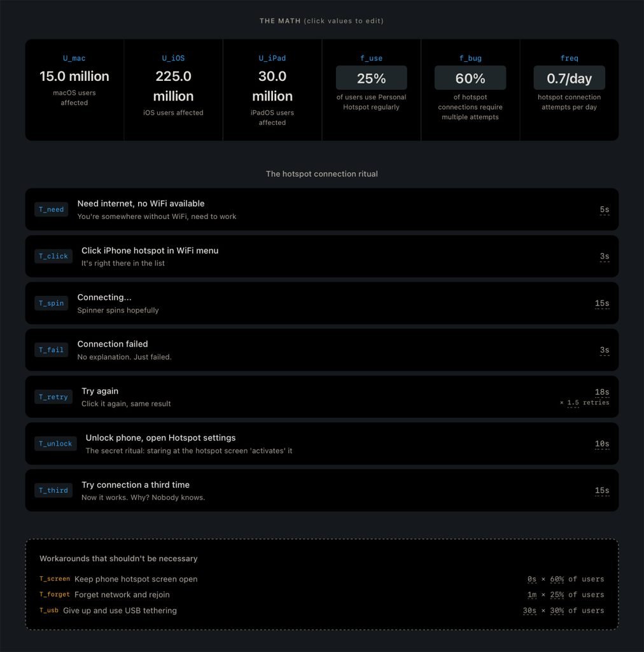Adjust the 15s duration in Connecting... row

coord(601,303)
